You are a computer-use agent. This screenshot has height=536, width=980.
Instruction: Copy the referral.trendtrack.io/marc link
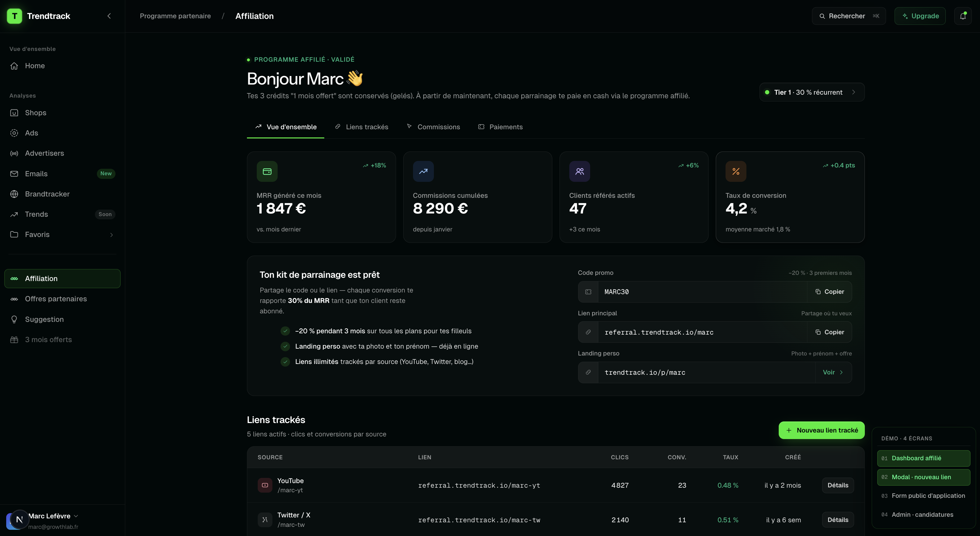click(x=829, y=332)
